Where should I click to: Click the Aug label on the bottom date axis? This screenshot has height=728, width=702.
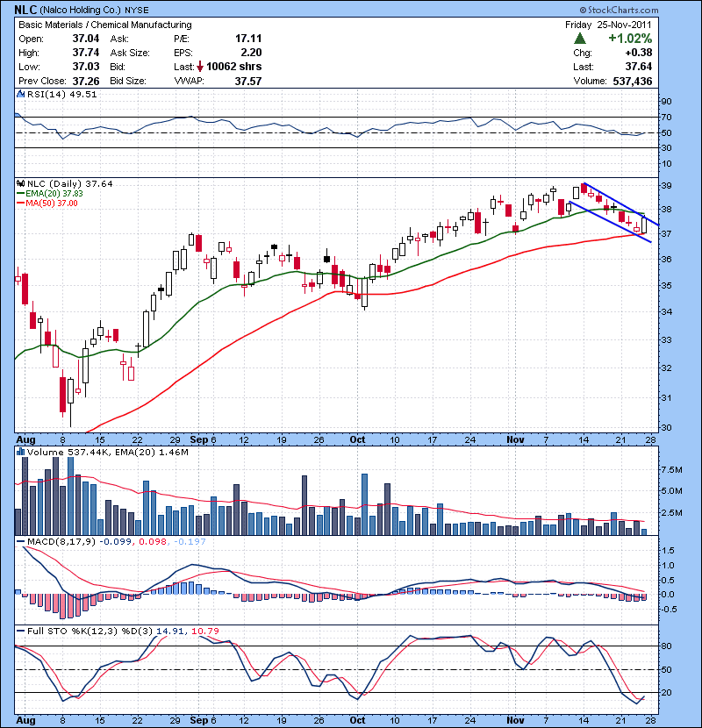(x=25, y=720)
